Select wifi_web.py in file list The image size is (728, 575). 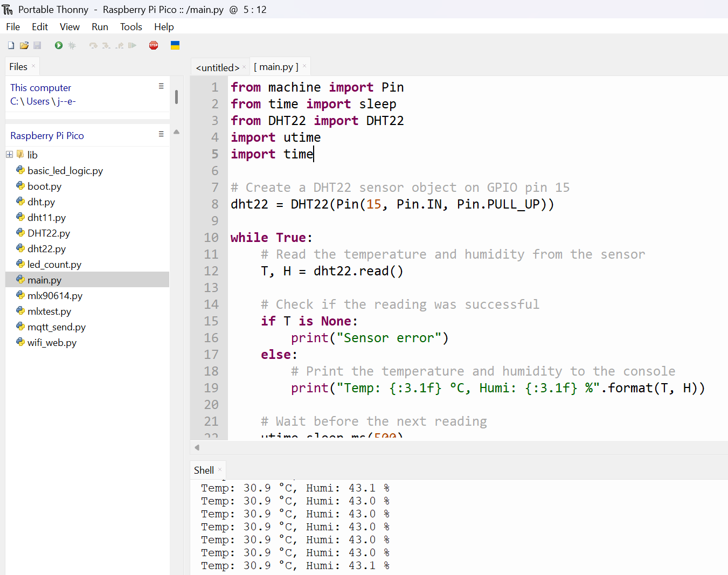point(52,343)
